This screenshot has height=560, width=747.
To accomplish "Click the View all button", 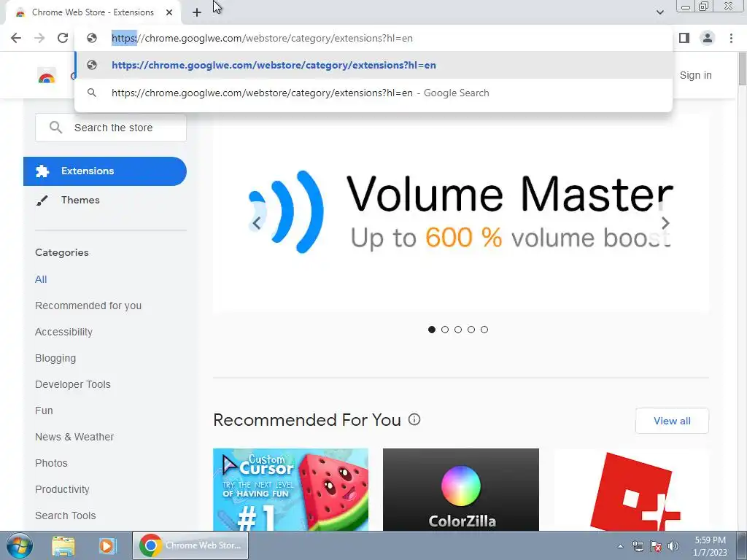I will click(x=672, y=421).
